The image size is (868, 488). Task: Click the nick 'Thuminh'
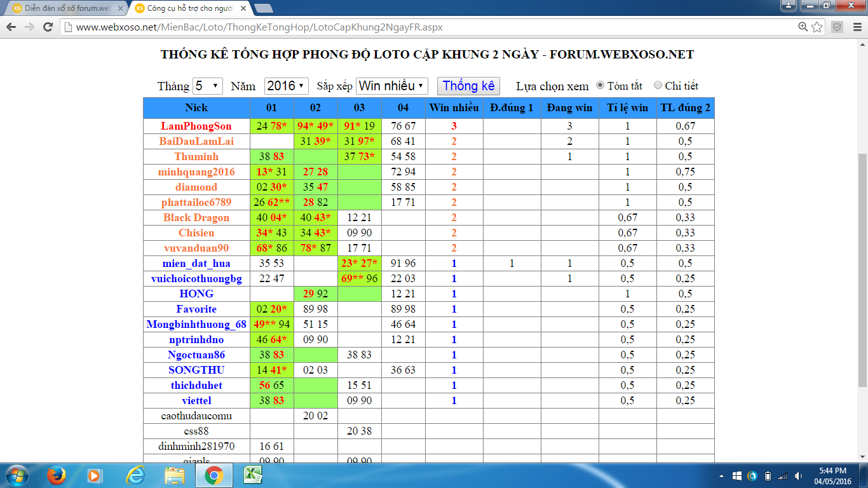click(x=196, y=156)
